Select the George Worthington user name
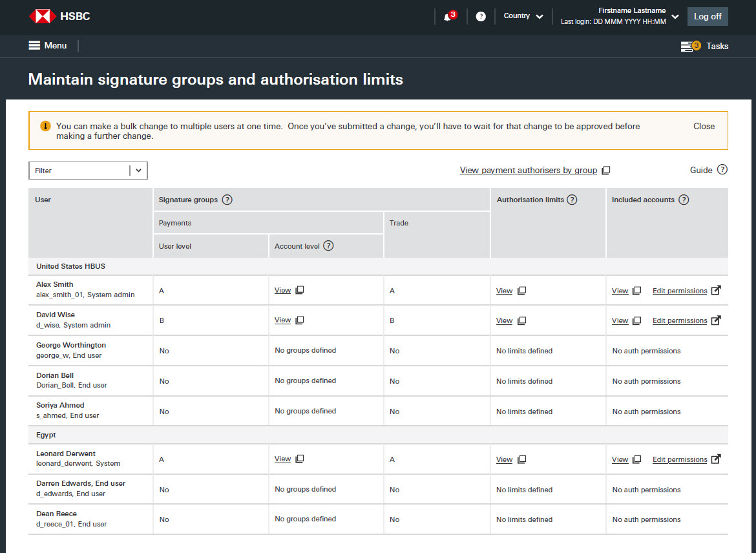Screen dimensions: 756x553 click(71, 345)
